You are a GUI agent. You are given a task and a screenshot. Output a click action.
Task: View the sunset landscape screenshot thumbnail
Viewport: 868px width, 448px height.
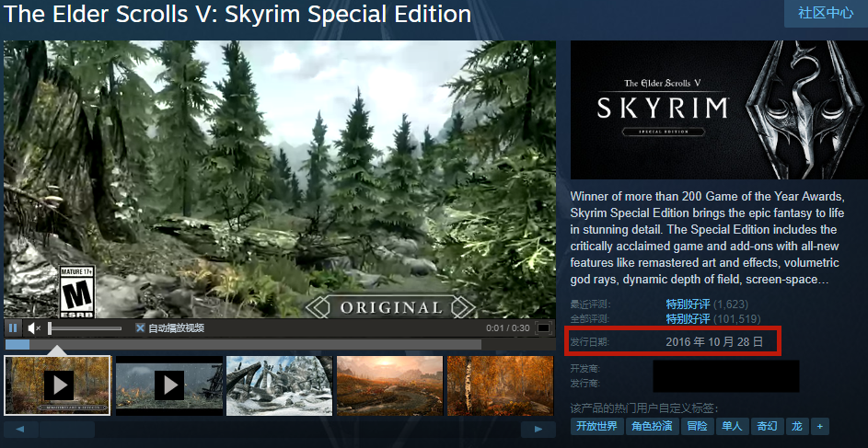pyautogui.click(x=389, y=385)
